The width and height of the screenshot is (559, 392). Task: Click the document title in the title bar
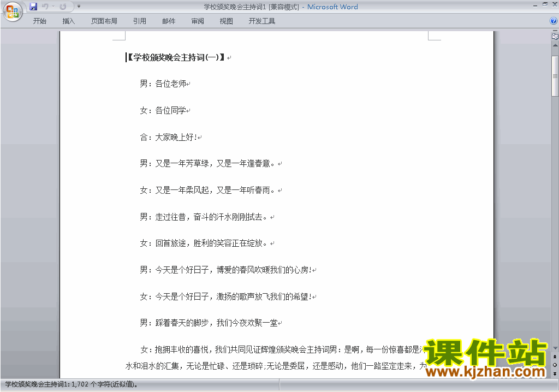coord(251,7)
